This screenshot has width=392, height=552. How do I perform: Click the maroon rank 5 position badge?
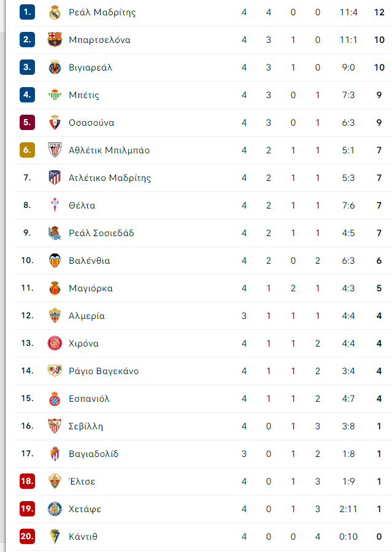tap(27, 122)
